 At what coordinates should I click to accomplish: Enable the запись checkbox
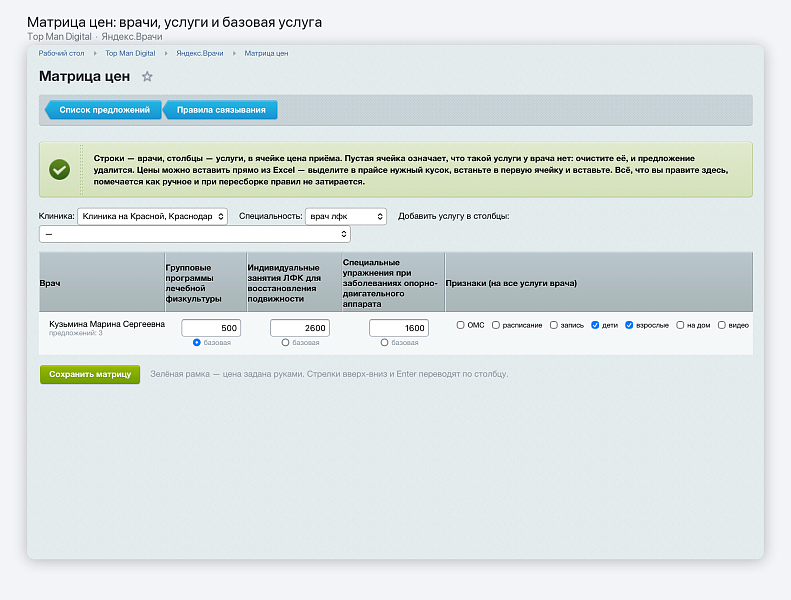click(x=553, y=325)
